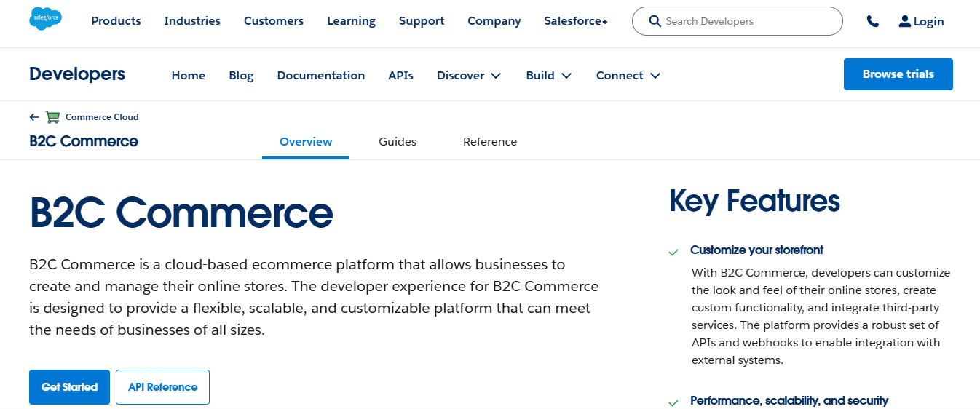The width and height of the screenshot is (980, 409).
Task: Open the Support menu
Action: pyautogui.click(x=422, y=21)
